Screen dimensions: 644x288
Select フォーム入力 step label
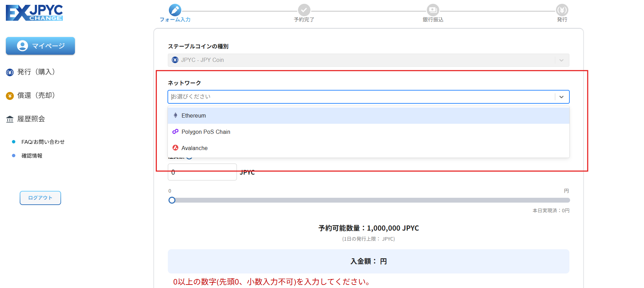[x=175, y=20]
